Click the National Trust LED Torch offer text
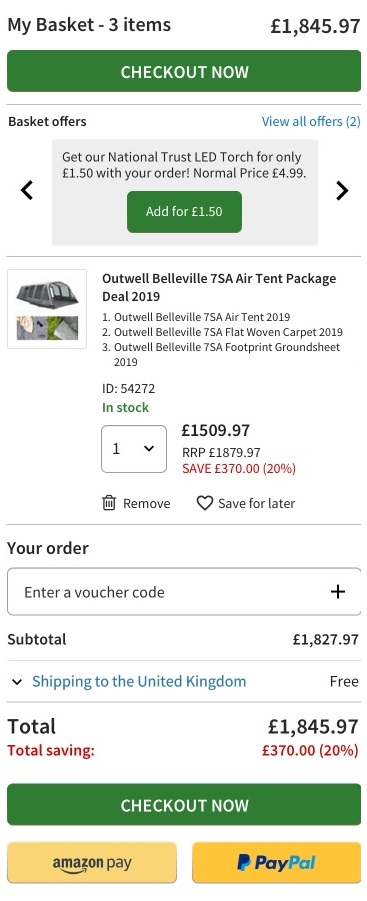The image size is (367, 901). 184,164
